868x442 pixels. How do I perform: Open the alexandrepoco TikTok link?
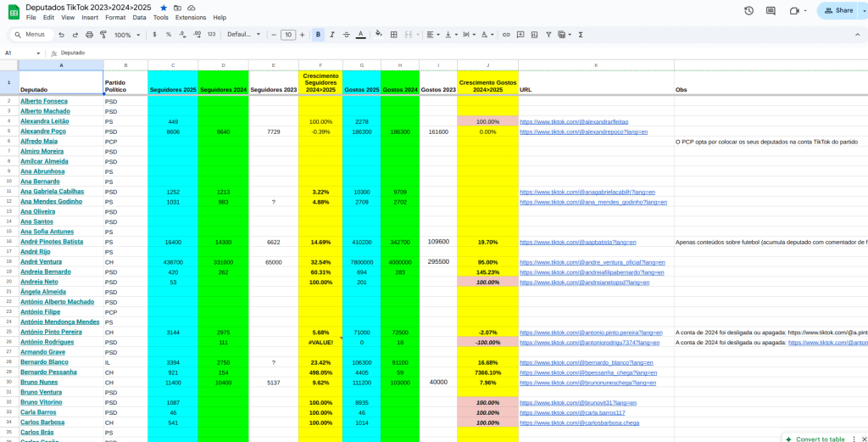[583, 132]
